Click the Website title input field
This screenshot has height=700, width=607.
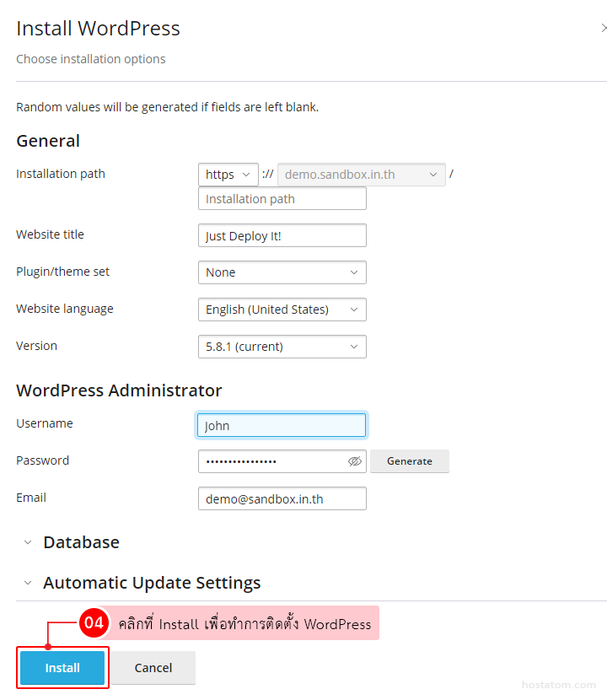(282, 236)
